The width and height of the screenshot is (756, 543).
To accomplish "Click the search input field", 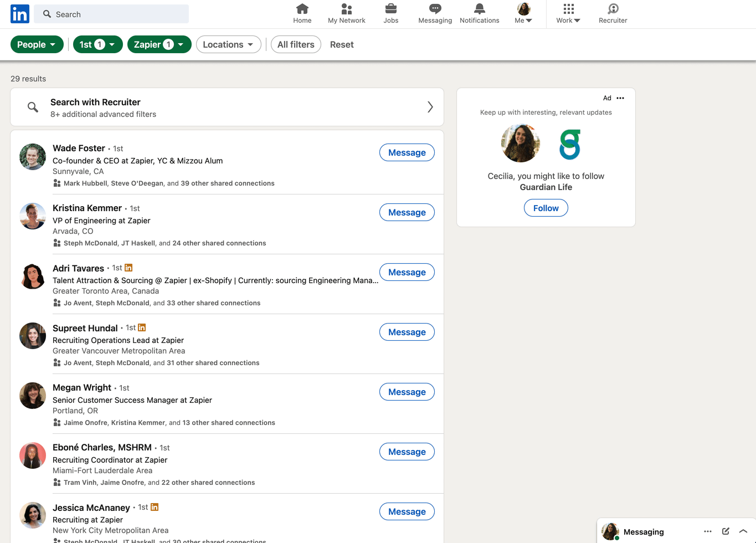I will click(x=111, y=14).
